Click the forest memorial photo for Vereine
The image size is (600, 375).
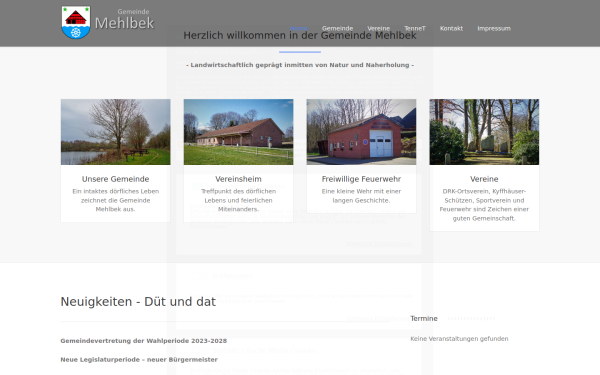[484, 132]
